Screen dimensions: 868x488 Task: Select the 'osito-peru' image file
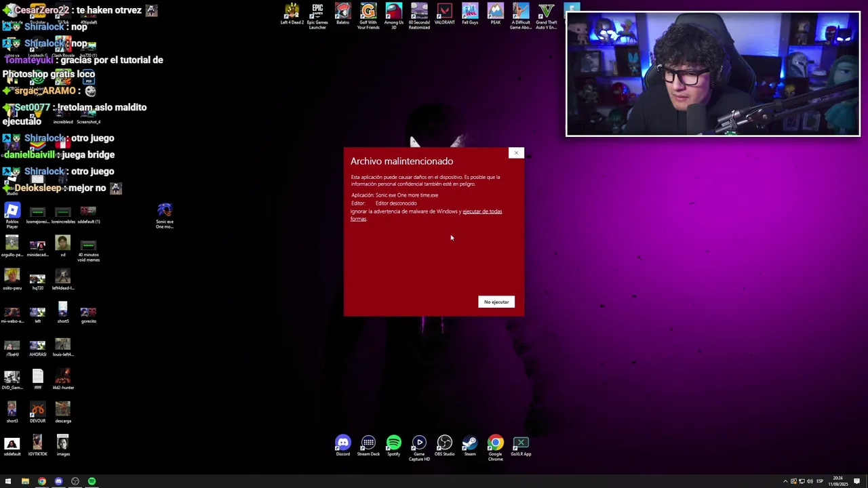(12, 280)
